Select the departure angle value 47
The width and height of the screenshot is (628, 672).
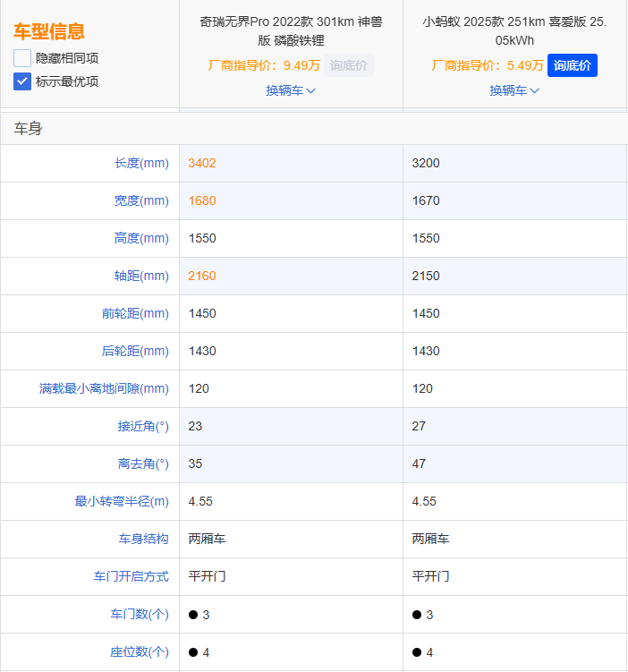419,464
